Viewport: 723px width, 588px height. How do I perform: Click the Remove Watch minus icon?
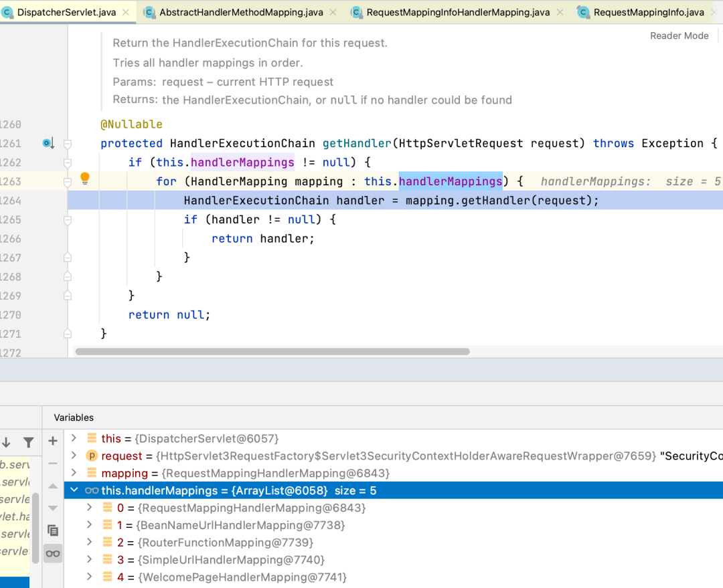(x=53, y=463)
